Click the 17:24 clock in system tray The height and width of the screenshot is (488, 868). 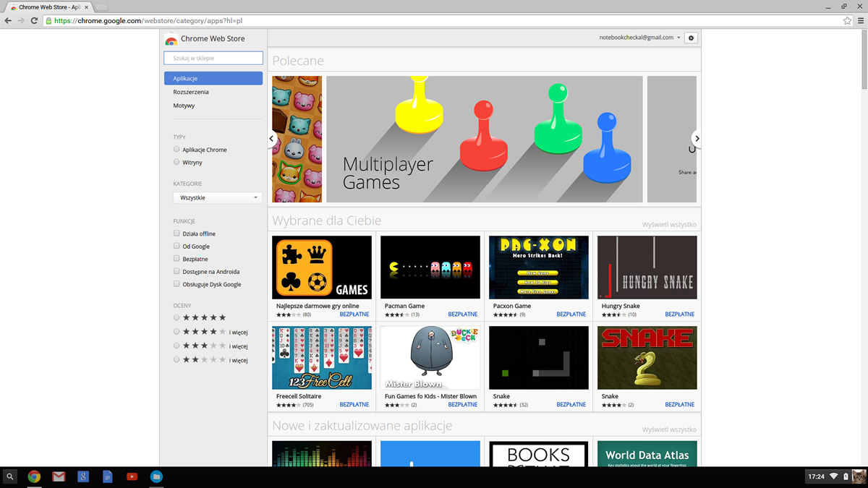[x=816, y=476]
